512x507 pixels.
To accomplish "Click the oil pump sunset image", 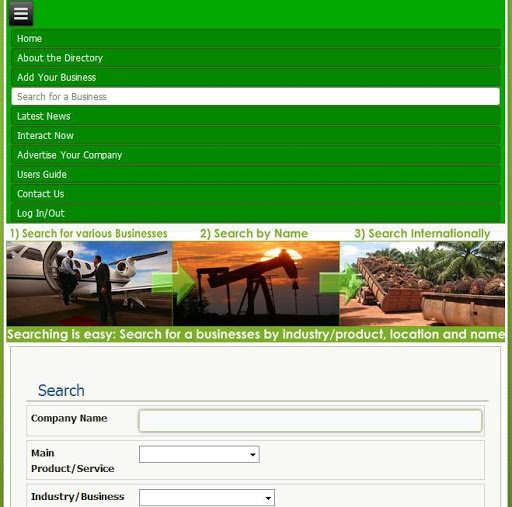I will [x=256, y=283].
